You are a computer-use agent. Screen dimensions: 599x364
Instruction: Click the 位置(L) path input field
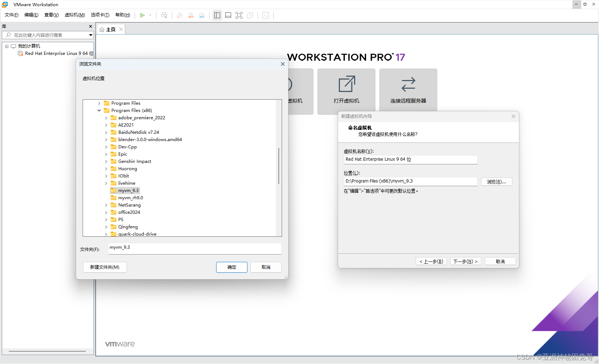point(410,181)
